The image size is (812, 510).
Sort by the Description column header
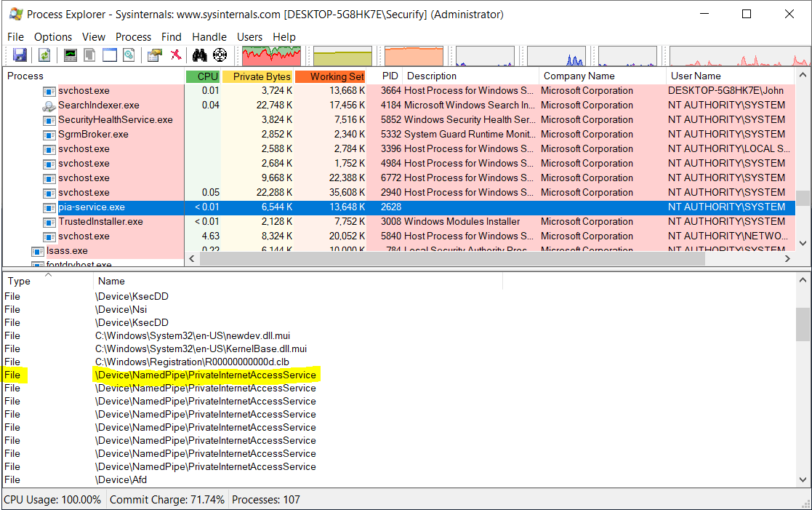coord(471,76)
